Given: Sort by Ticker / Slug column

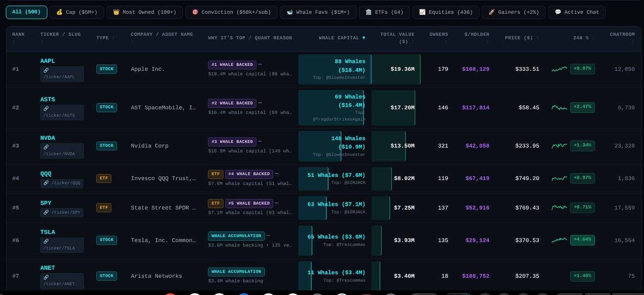Looking at the screenshot, I should coord(61,38).
